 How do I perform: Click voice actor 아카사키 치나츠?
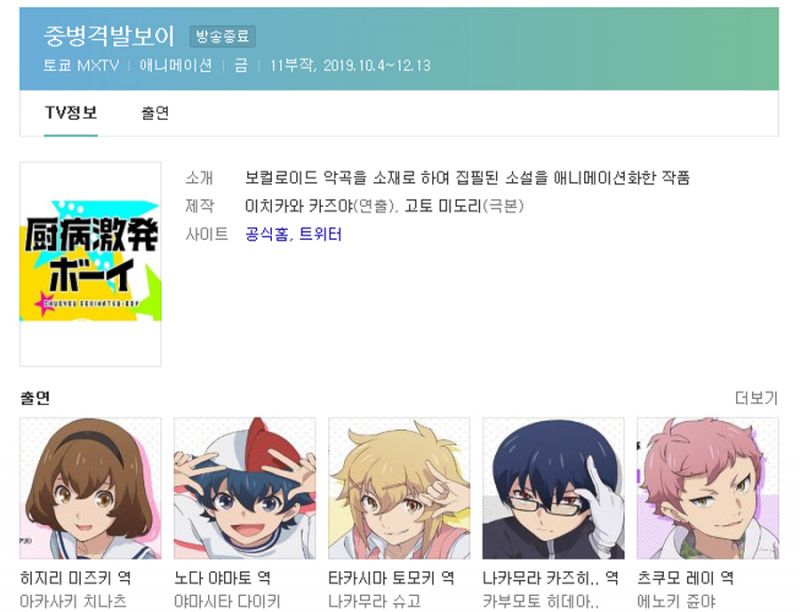[x=73, y=601]
